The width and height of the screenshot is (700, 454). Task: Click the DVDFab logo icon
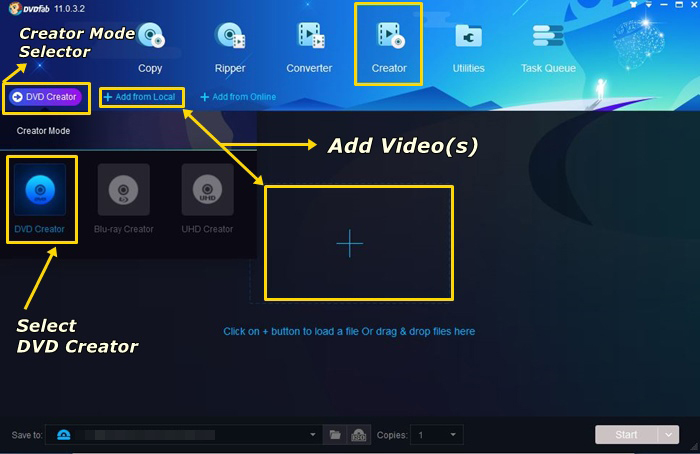point(15,8)
